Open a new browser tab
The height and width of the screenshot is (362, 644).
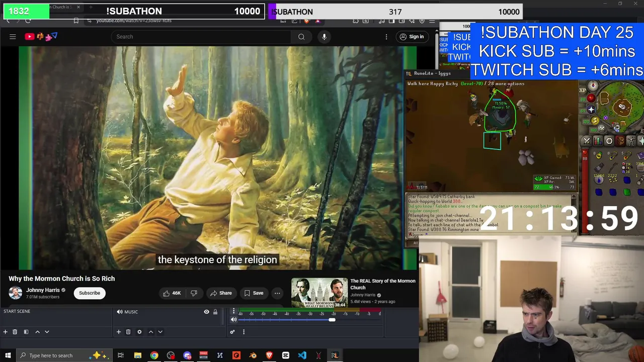(91, 7)
